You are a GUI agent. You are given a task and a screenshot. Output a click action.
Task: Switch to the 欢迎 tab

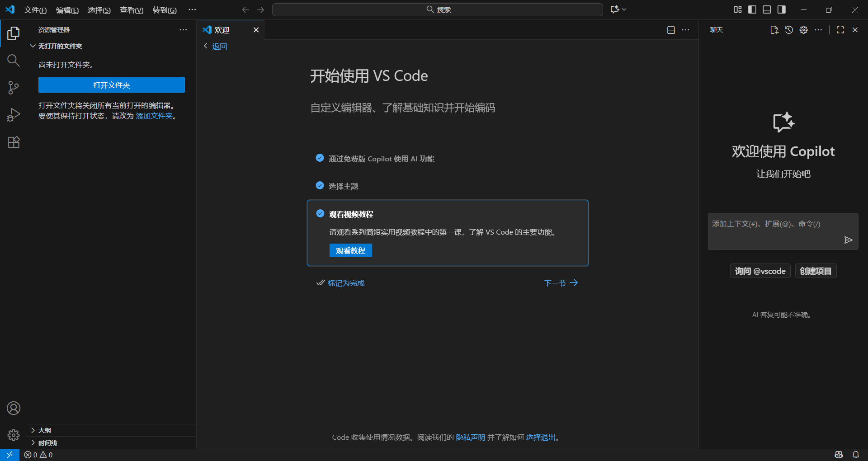[x=222, y=30]
